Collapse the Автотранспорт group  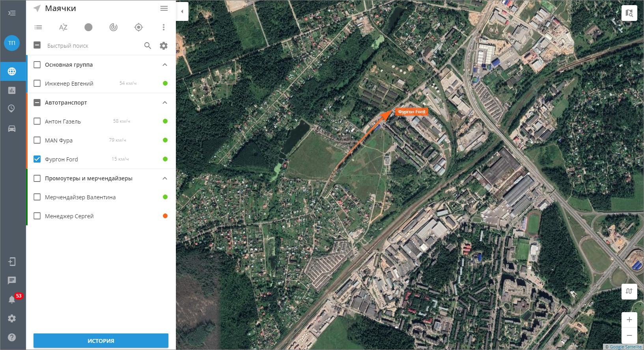coord(165,103)
